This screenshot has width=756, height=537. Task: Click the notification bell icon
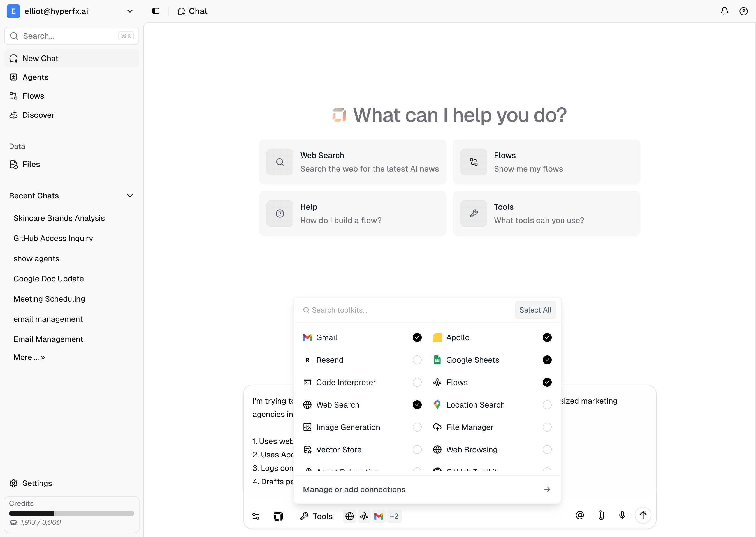pyautogui.click(x=724, y=11)
